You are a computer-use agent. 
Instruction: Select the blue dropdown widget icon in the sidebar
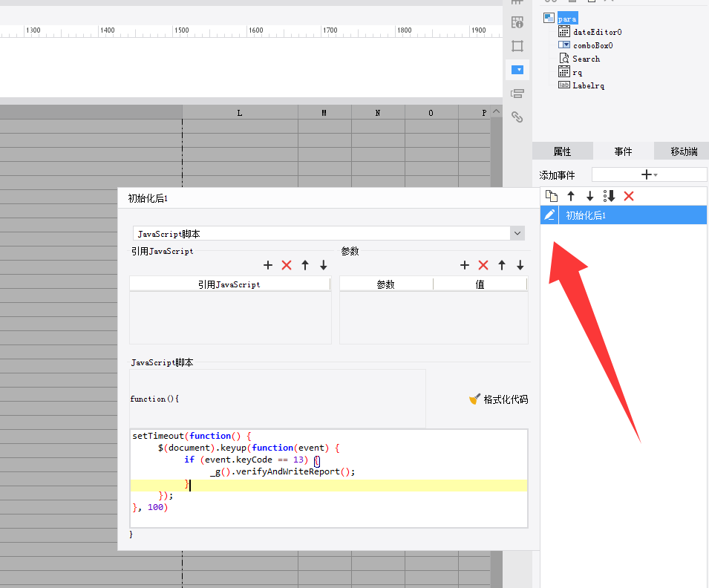[517, 70]
